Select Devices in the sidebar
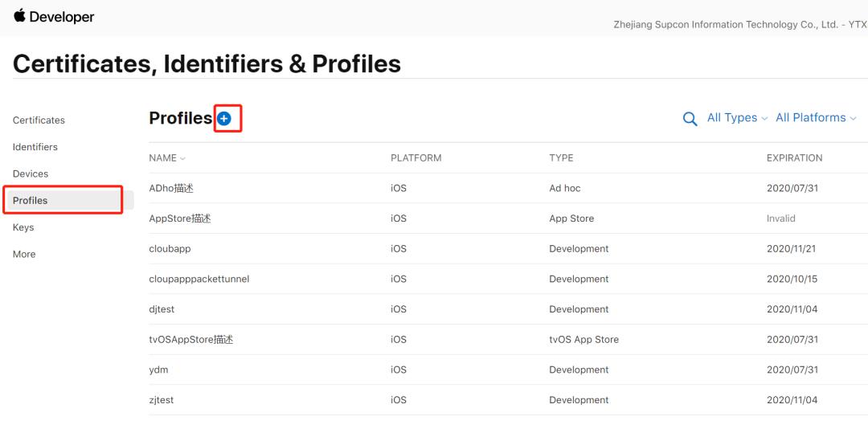Viewport: 868px width, 437px height. 31,174
